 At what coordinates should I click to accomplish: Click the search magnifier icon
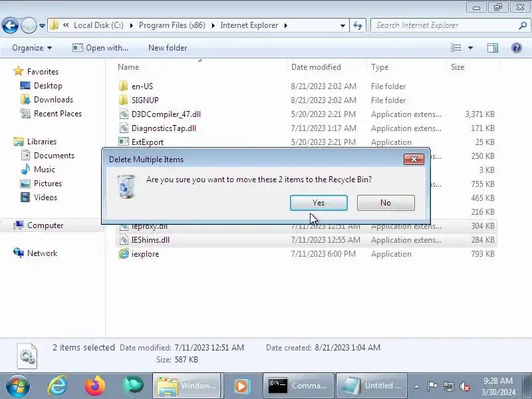523,25
